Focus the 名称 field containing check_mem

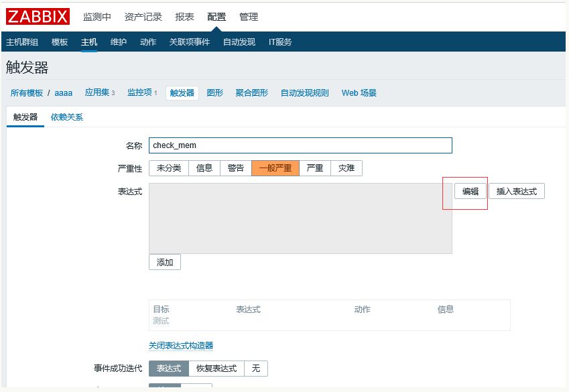[300, 145]
